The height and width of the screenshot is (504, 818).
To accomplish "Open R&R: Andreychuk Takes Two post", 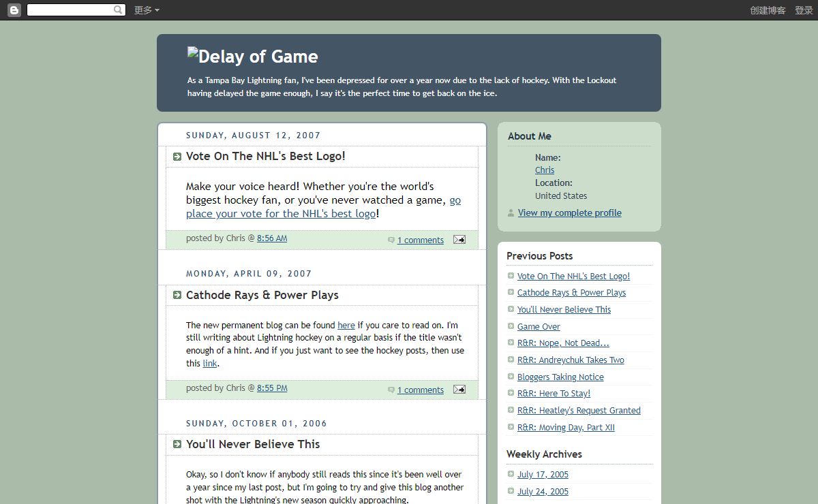I will (571, 360).
